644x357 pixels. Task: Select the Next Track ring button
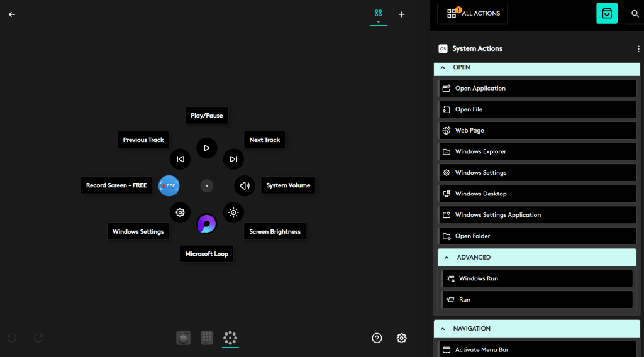233,159
